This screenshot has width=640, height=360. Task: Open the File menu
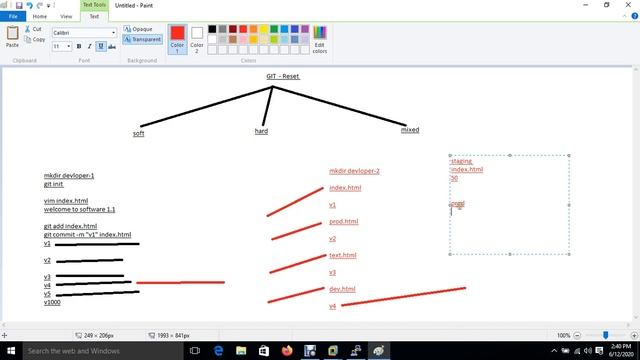coord(13,16)
